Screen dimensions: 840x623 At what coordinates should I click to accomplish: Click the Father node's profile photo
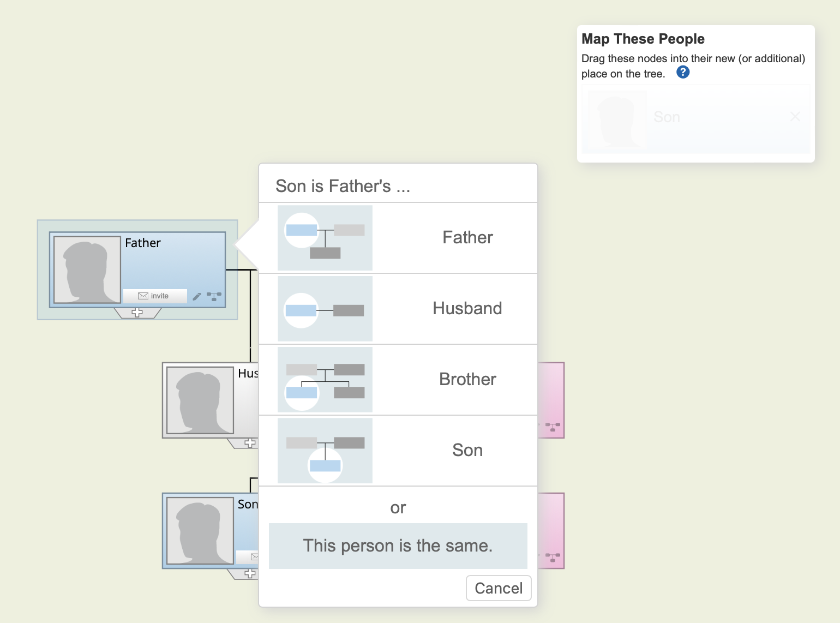[x=87, y=269]
